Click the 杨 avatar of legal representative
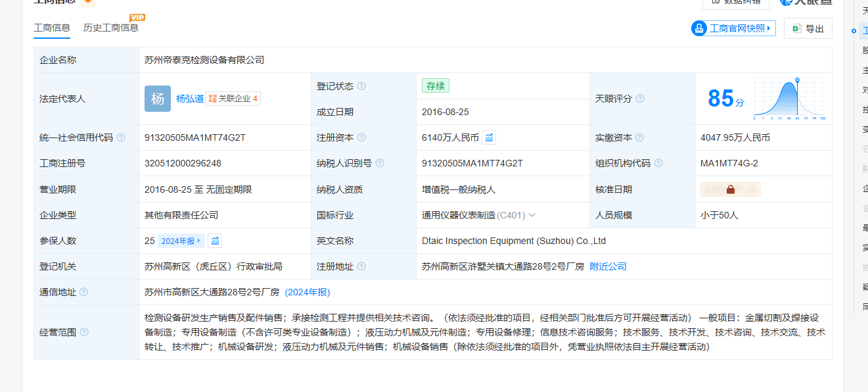This screenshot has width=868, height=392. coord(158,99)
